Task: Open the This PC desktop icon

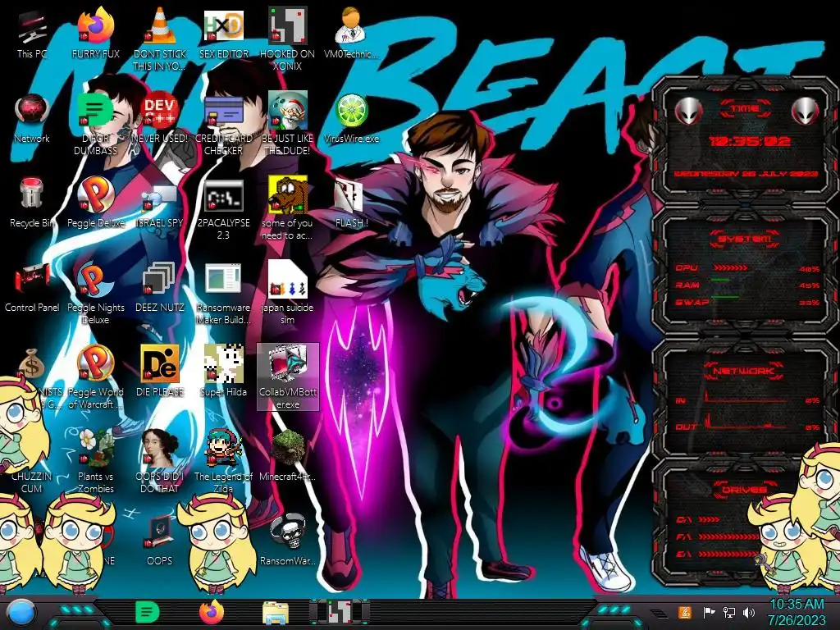Action: click(x=32, y=34)
